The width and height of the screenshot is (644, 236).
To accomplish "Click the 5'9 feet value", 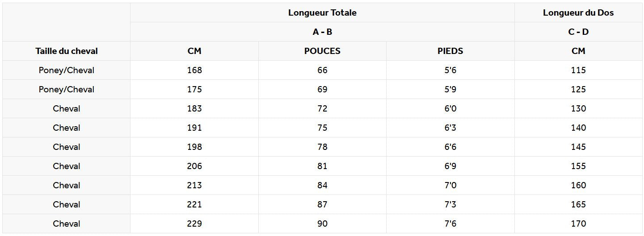I will click(x=450, y=89).
